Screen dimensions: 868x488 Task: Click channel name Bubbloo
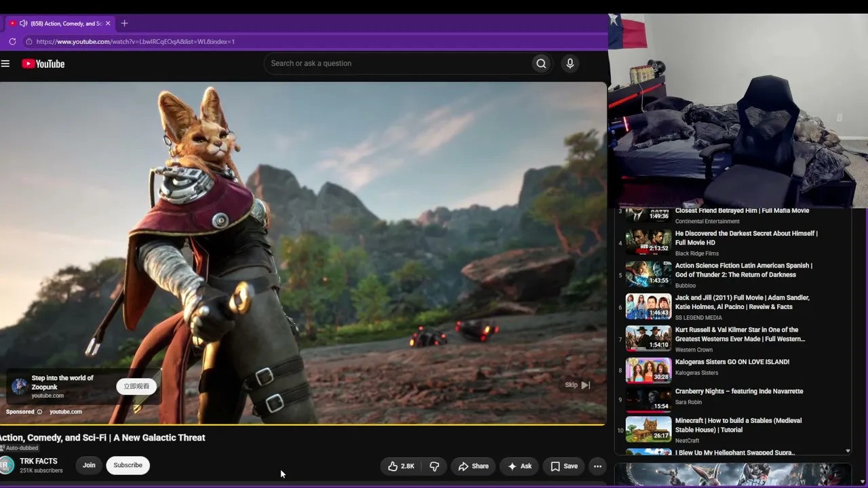pyautogui.click(x=686, y=285)
